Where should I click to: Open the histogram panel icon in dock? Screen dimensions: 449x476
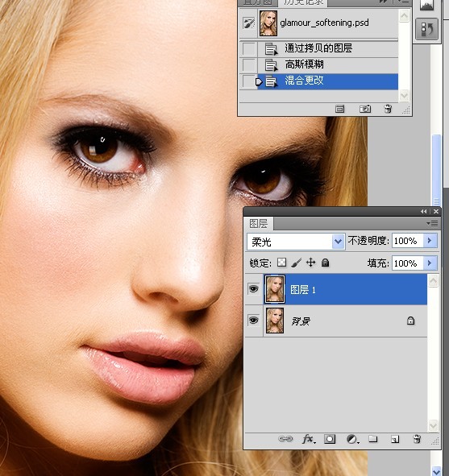point(426,6)
